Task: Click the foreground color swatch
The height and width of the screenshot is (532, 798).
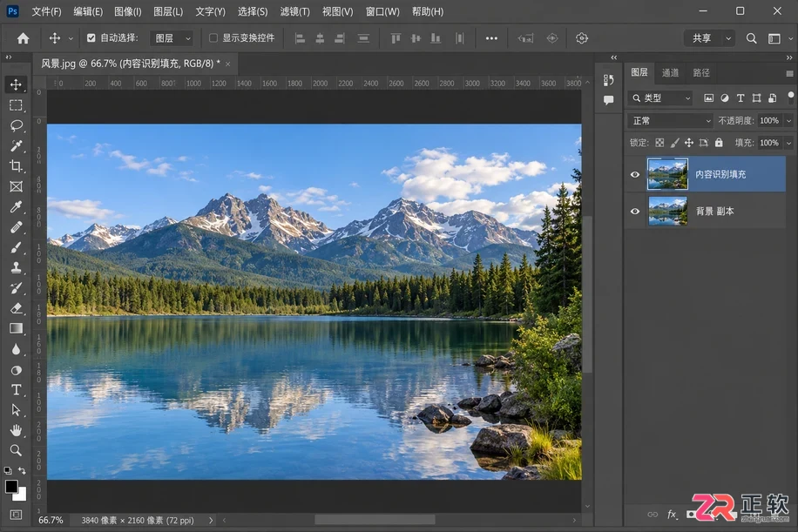Action: click(11, 486)
